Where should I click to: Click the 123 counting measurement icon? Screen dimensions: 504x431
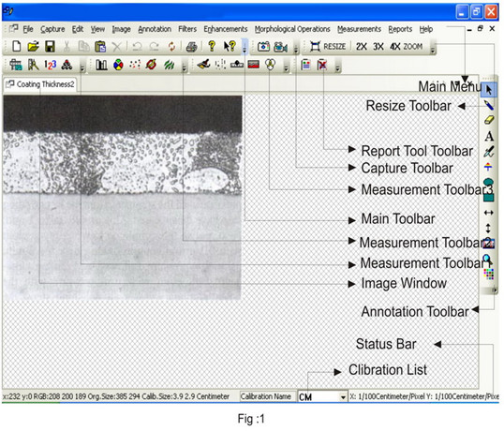point(51,66)
